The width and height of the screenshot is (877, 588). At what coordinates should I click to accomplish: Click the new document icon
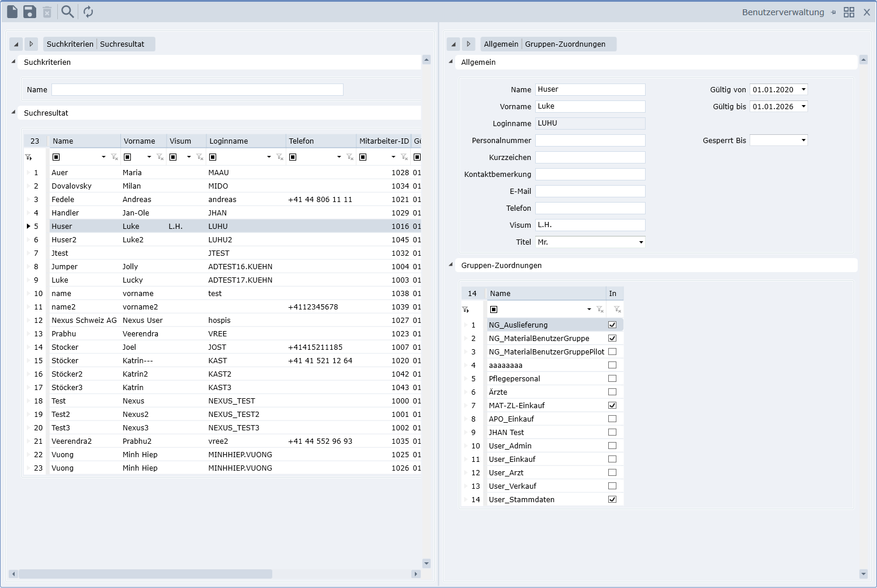(12, 12)
